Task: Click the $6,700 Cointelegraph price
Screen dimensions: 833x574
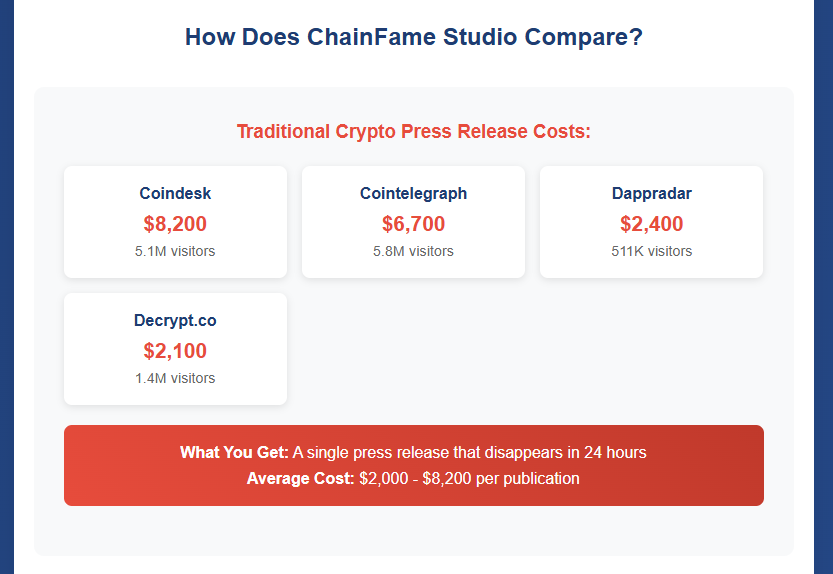Action: (413, 224)
